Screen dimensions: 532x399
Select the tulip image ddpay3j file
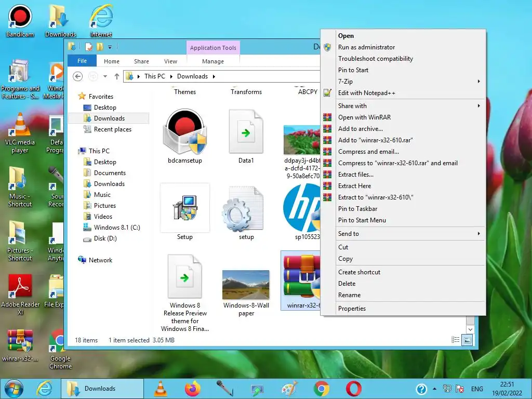pyautogui.click(x=302, y=152)
